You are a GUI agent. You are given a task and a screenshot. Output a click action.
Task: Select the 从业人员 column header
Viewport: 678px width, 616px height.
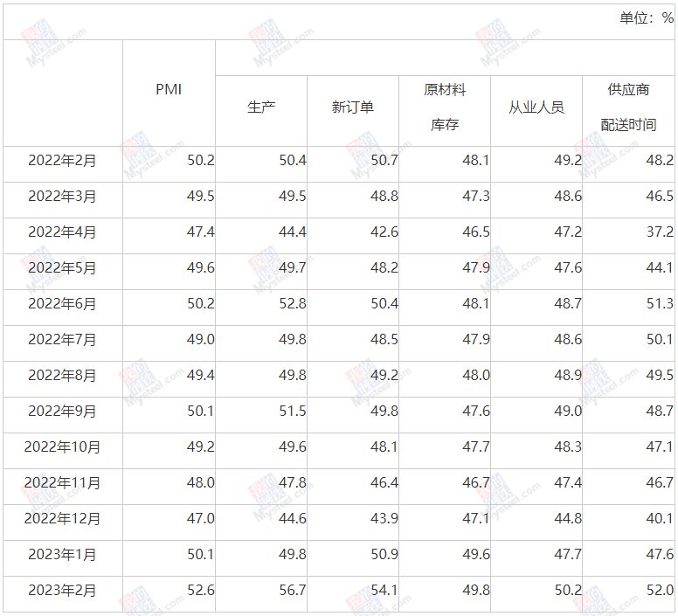pos(536,107)
